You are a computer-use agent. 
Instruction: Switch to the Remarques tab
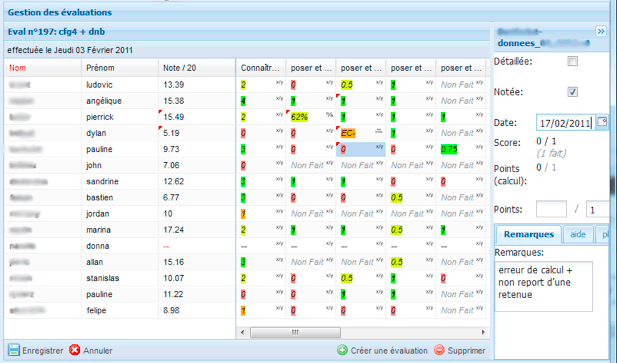529,234
